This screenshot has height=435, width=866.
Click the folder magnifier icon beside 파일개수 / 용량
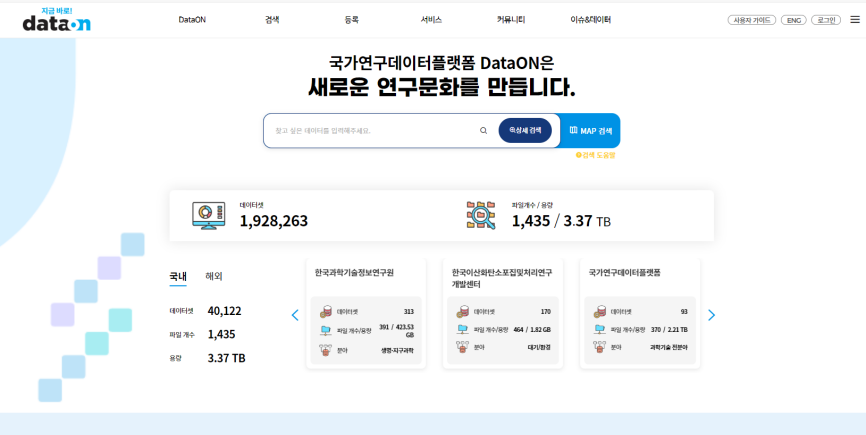(481, 215)
